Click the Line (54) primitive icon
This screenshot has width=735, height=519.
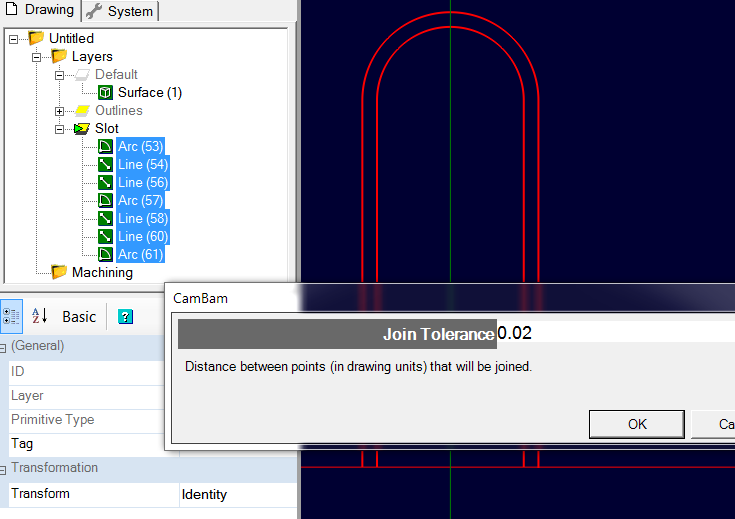[105, 164]
